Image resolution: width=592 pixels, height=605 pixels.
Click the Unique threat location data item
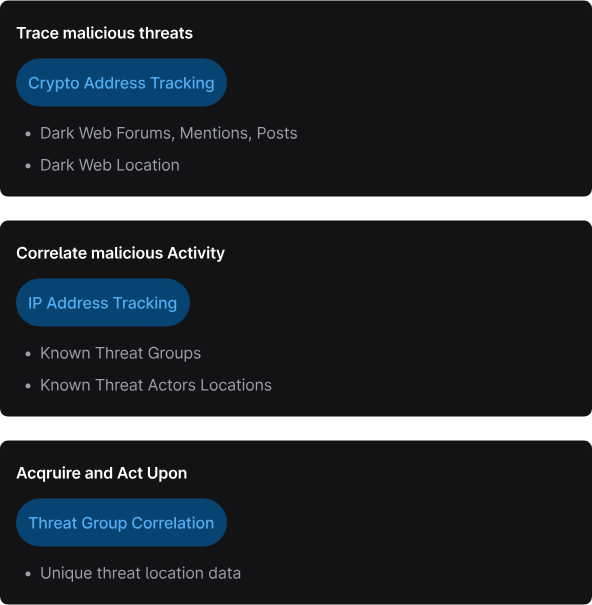(x=140, y=573)
